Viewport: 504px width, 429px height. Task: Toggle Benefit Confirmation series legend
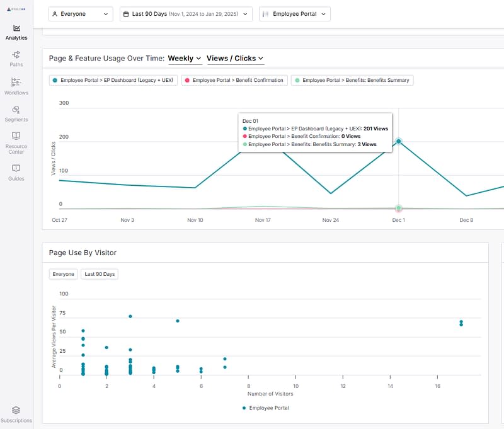click(x=235, y=81)
